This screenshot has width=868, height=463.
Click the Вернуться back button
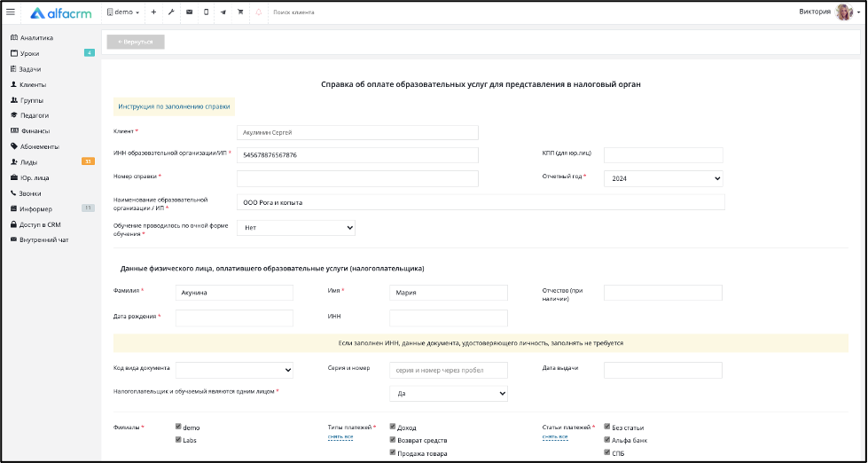[136, 42]
